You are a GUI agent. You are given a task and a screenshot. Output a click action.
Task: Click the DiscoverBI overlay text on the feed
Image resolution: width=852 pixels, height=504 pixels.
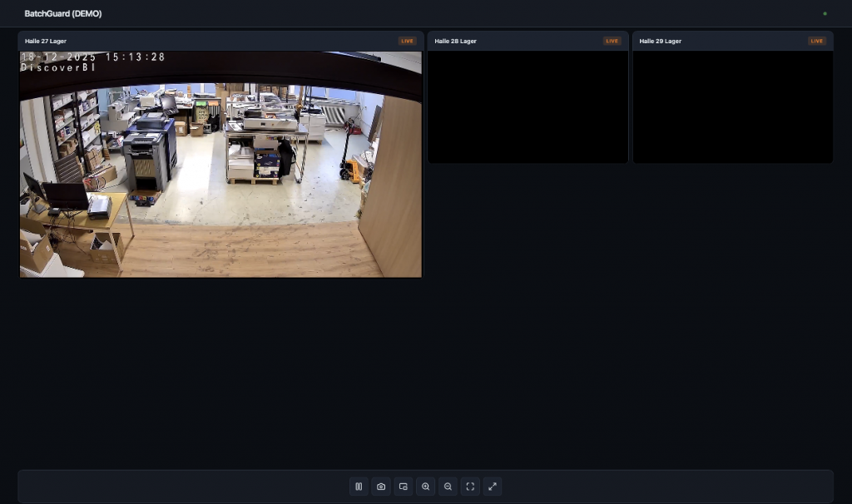pyautogui.click(x=58, y=67)
